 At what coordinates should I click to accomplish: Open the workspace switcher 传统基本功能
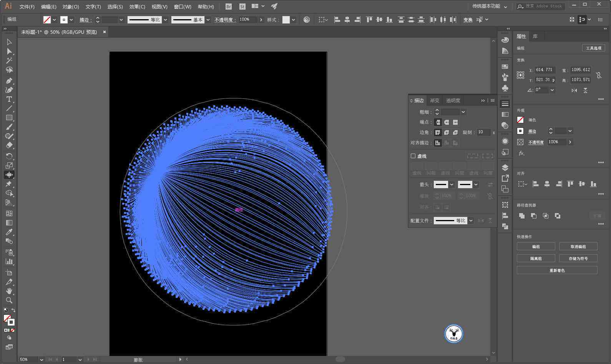[490, 7]
